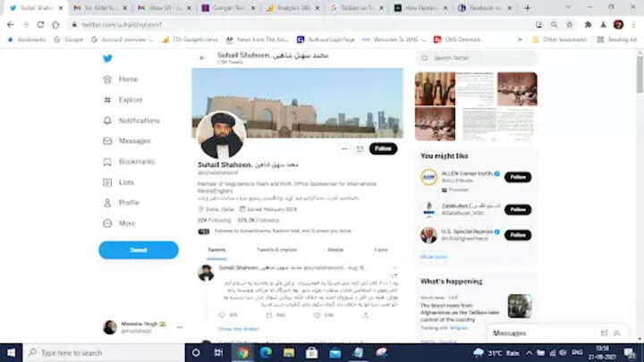Retweet the first tweet

click(269, 315)
